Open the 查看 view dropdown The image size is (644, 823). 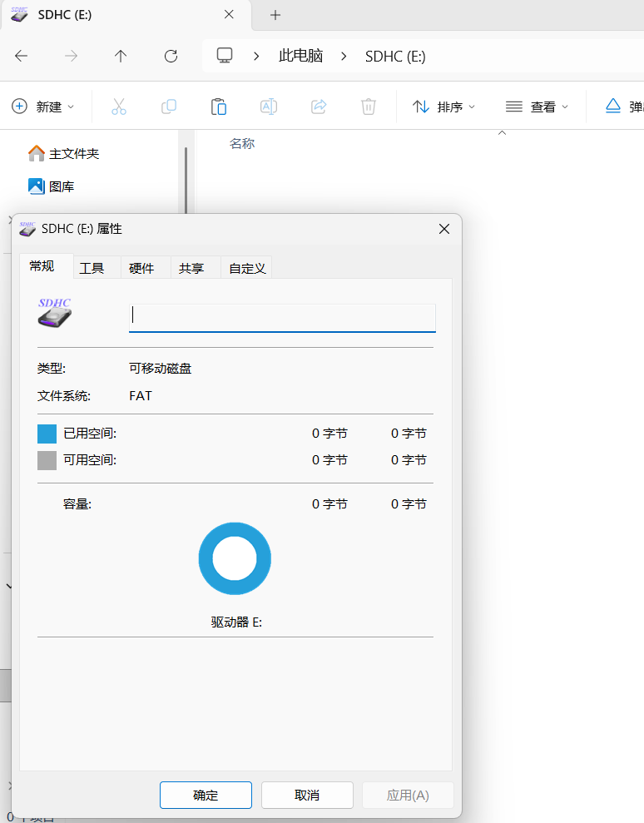[x=537, y=107]
